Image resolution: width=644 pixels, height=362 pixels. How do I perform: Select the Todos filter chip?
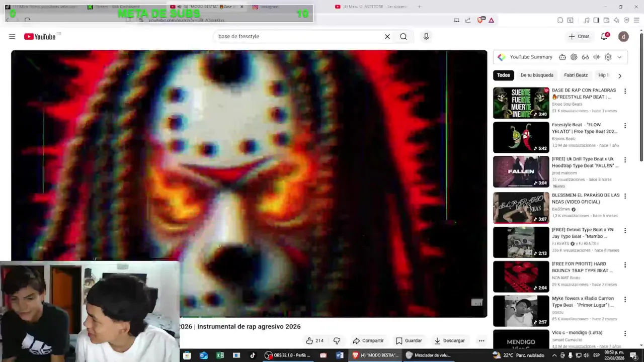503,75
